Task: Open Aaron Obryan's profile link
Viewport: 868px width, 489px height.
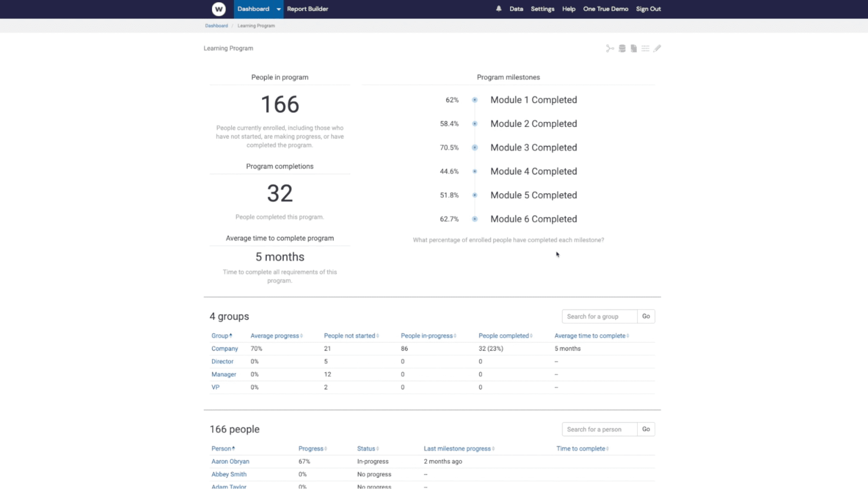Action: (230, 462)
